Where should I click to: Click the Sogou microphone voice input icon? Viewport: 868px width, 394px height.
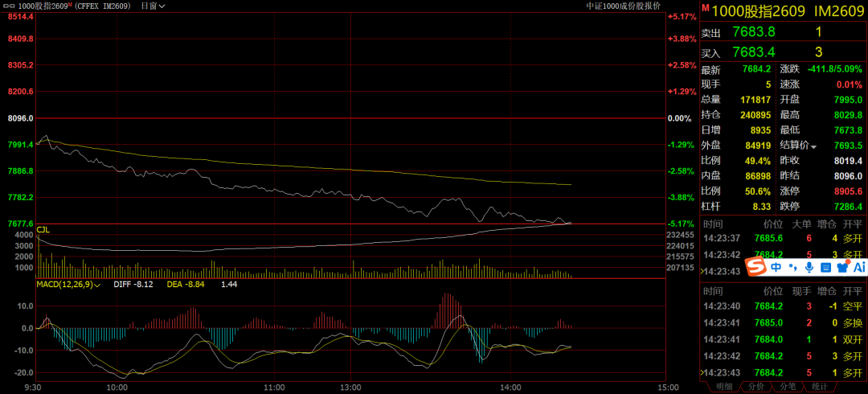point(809,268)
